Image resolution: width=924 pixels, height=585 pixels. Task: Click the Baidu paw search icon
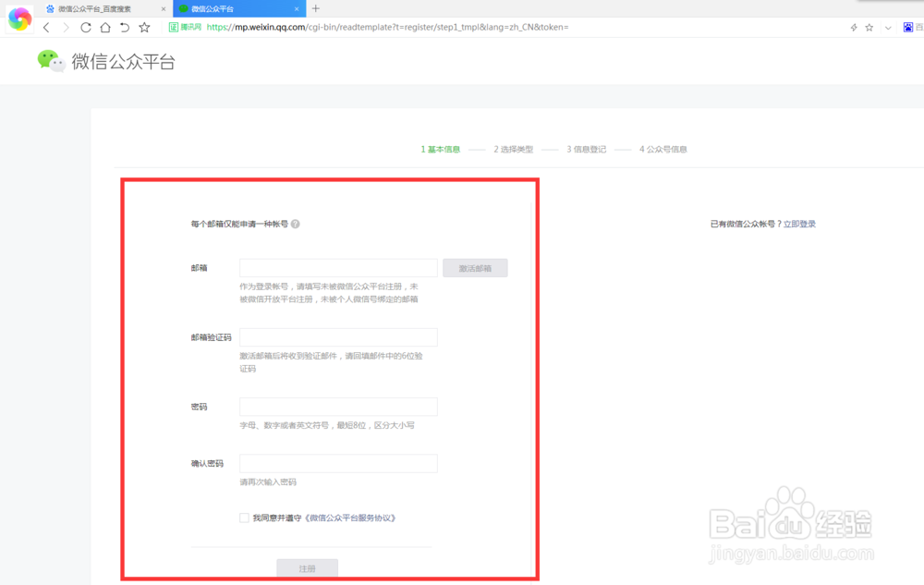click(908, 27)
